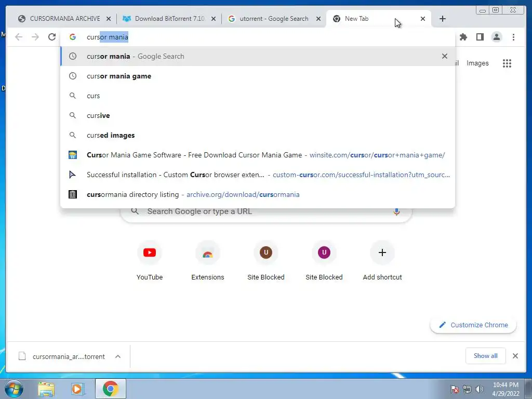The image size is (532, 399).
Task: Click the browser forward arrow
Action: [35, 37]
